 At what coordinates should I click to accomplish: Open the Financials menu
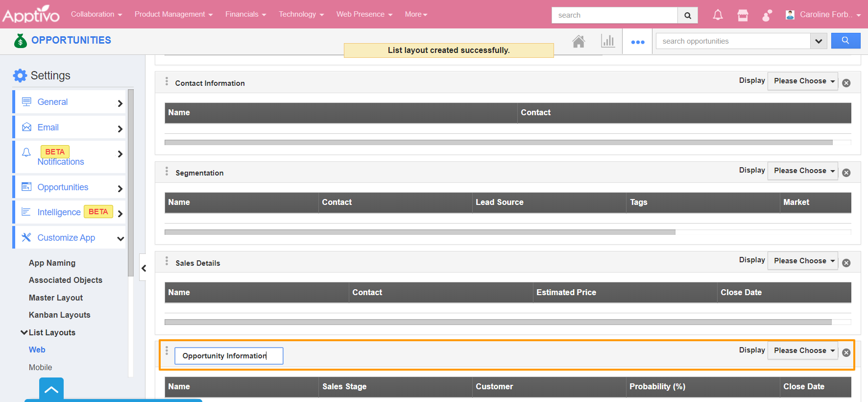click(245, 14)
